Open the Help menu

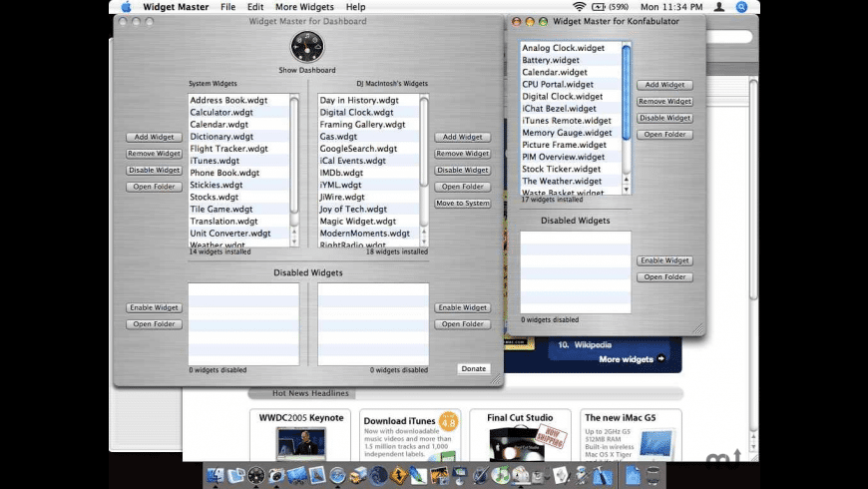pos(355,7)
